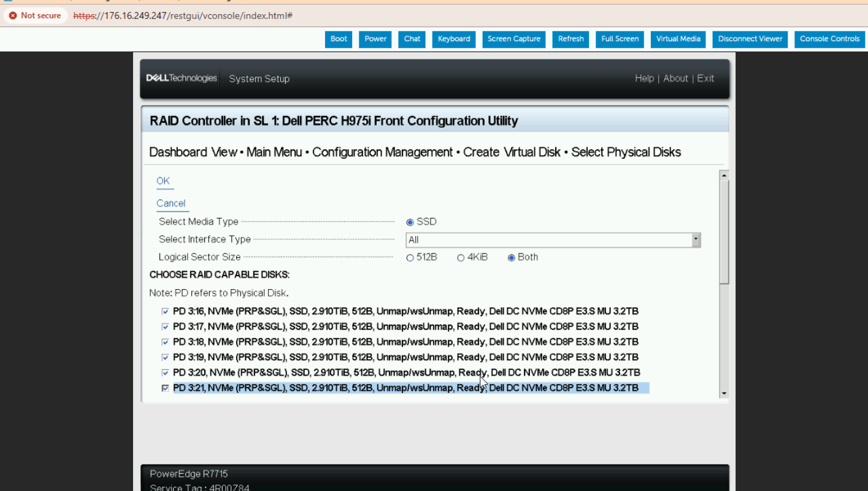Open the Power controls button
This screenshot has width=868, height=491.
(x=375, y=39)
